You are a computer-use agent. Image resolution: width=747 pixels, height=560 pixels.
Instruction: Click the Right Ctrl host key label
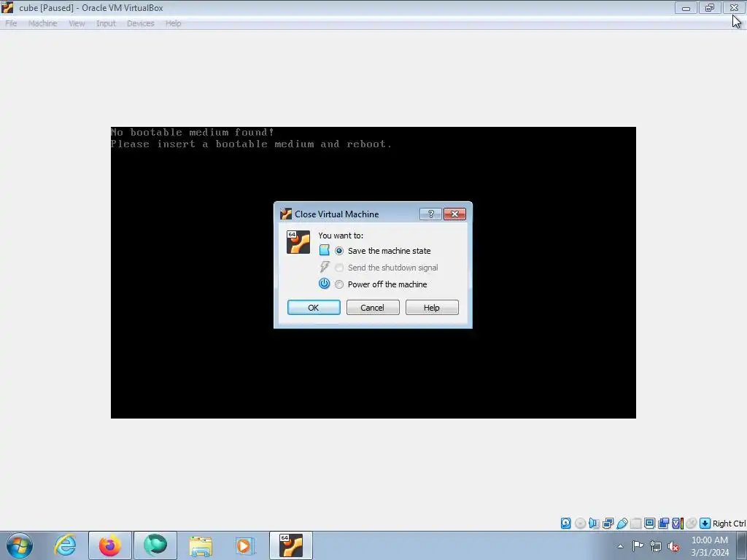pyautogui.click(x=729, y=524)
